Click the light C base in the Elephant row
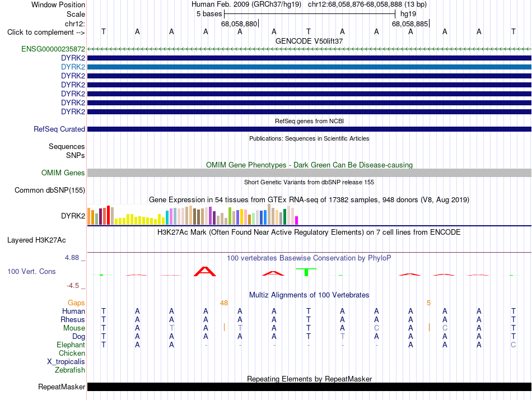The height and width of the screenshot is (400, 532). pos(513,345)
